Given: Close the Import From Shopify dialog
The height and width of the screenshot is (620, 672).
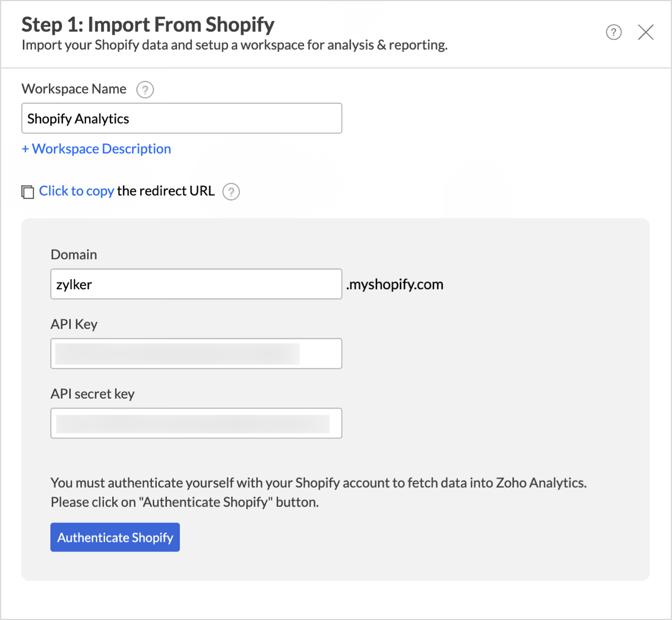Looking at the screenshot, I should (x=646, y=32).
